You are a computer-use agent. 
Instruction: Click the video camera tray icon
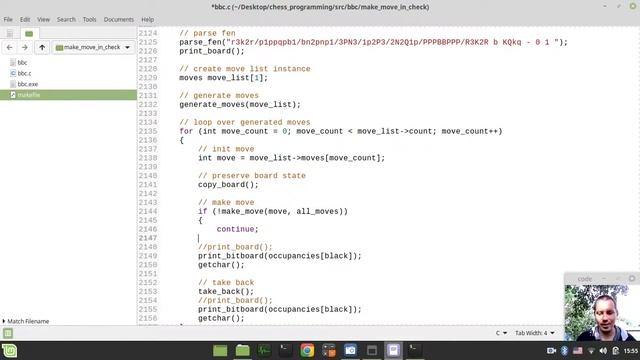point(551,351)
